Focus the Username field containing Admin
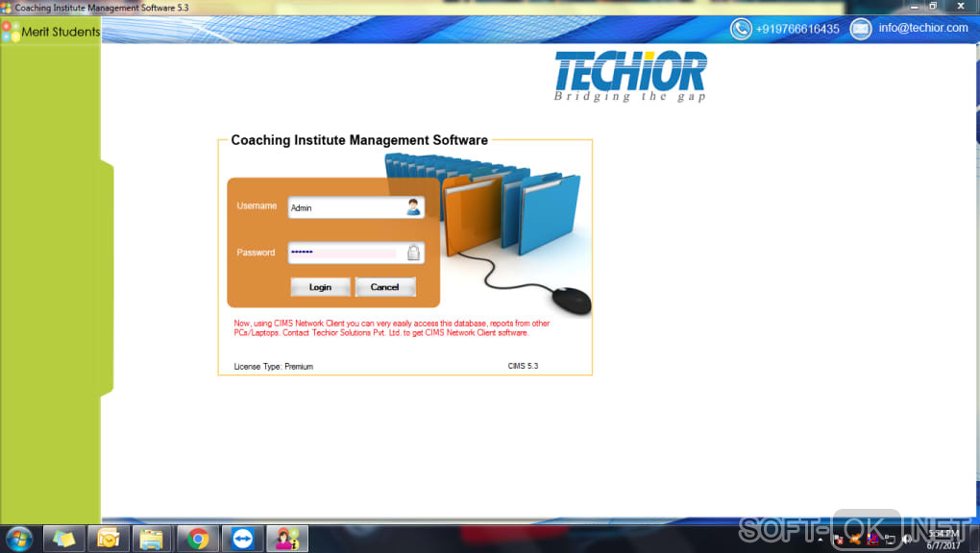 [356, 207]
